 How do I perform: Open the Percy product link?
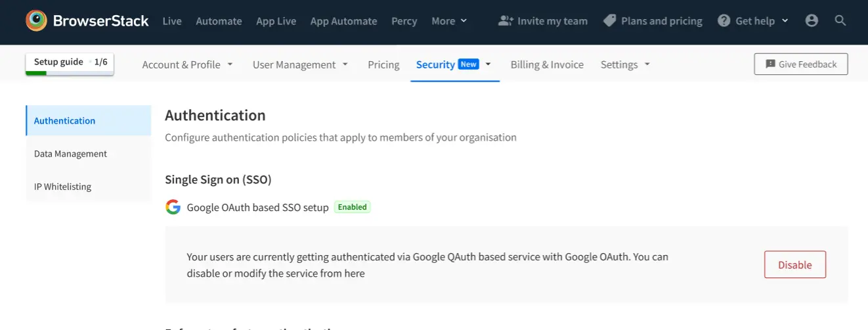[x=404, y=21]
